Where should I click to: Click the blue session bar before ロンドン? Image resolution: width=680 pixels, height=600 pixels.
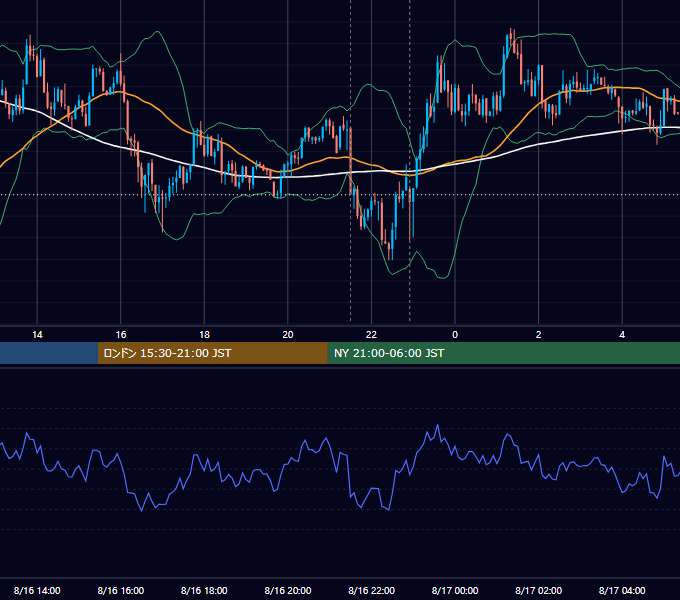49,353
